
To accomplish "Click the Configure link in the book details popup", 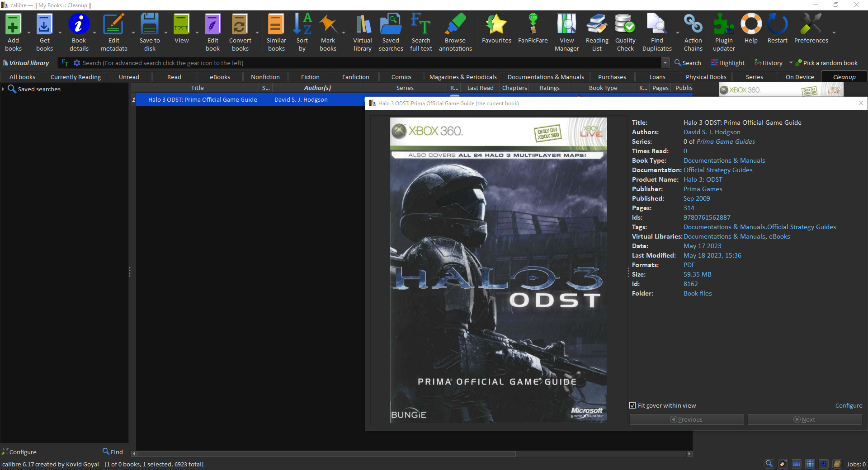I will coord(849,405).
